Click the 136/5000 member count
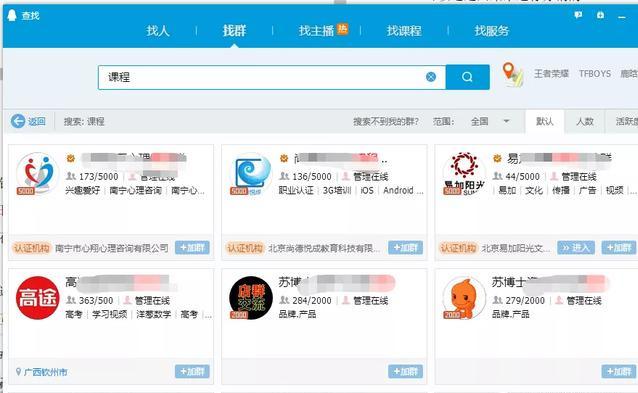This screenshot has width=638, height=393. [x=312, y=177]
